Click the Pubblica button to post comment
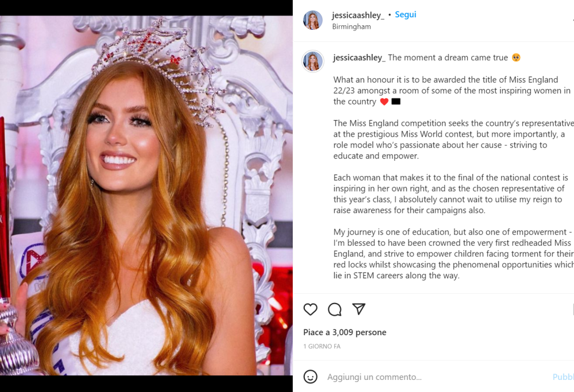The height and width of the screenshot is (392, 574). pos(563,377)
